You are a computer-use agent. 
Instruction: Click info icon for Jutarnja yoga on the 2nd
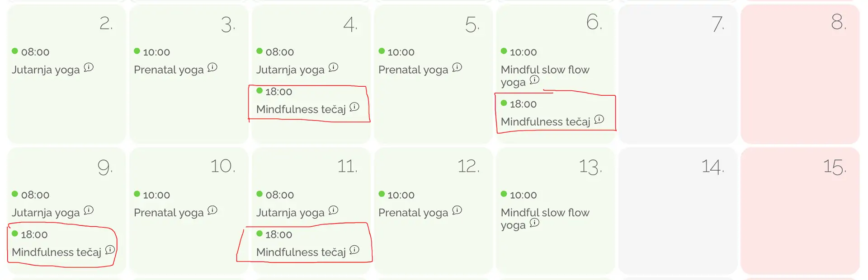(89, 67)
